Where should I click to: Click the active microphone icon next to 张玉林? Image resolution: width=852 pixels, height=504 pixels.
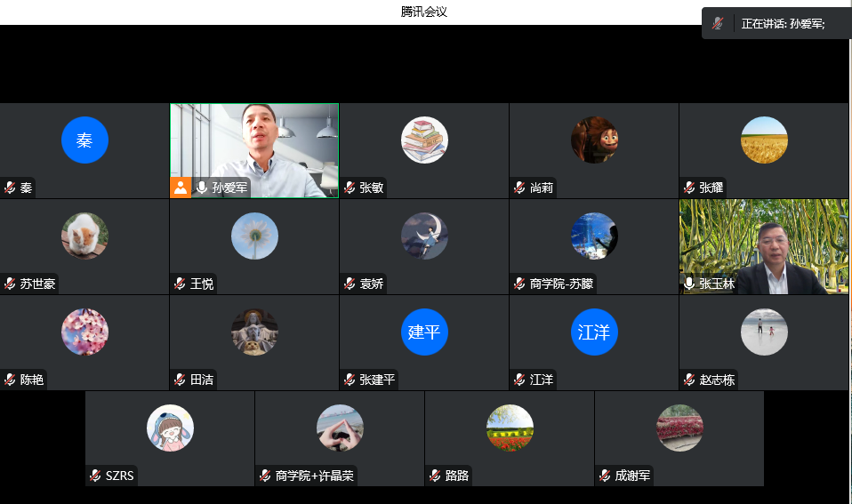tap(689, 284)
